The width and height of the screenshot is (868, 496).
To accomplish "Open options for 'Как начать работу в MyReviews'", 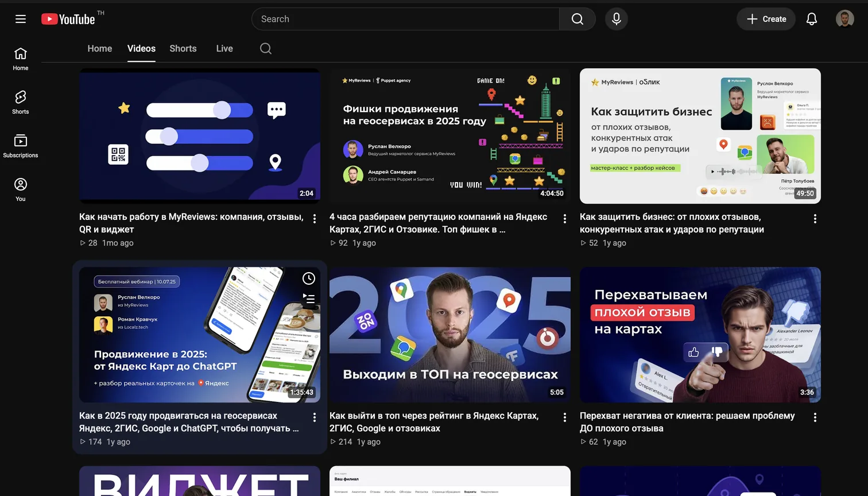I will (x=315, y=219).
